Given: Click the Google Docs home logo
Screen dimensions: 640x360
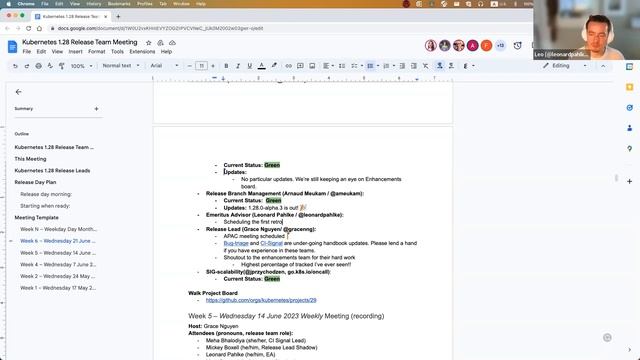Looking at the screenshot, I should [x=12, y=47].
